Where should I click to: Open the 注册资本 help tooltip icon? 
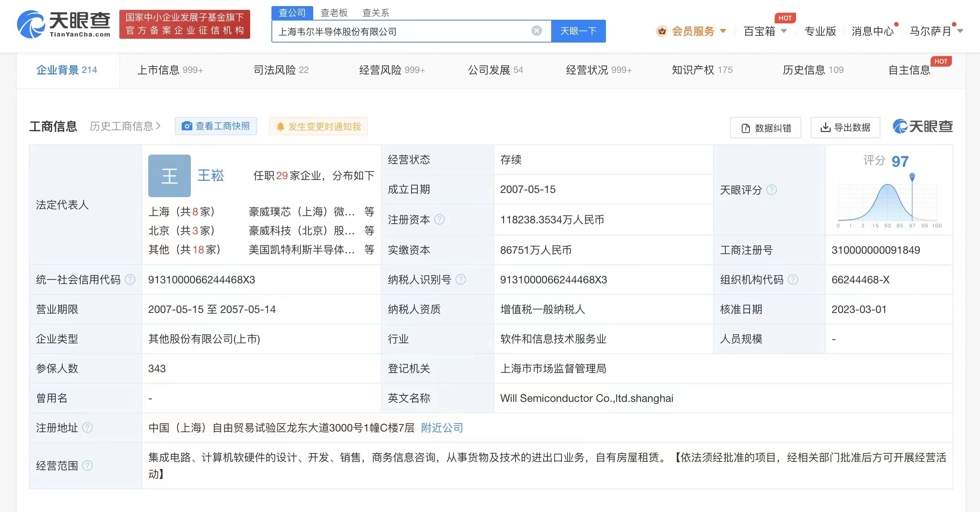440,219
